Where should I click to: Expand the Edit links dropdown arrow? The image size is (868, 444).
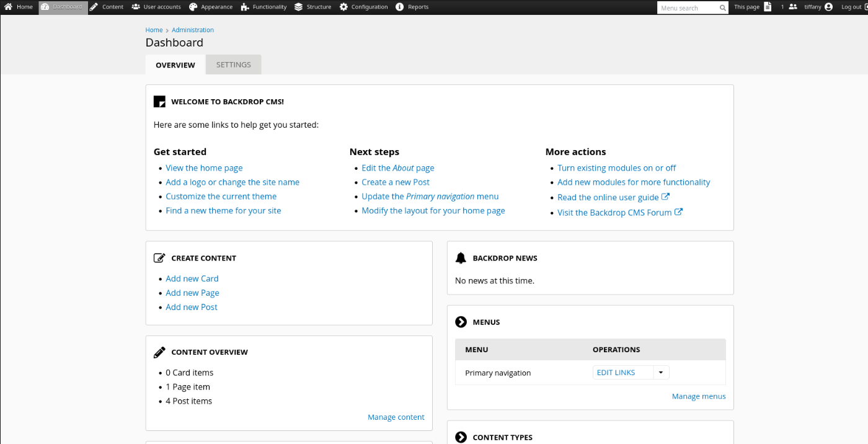click(x=661, y=373)
